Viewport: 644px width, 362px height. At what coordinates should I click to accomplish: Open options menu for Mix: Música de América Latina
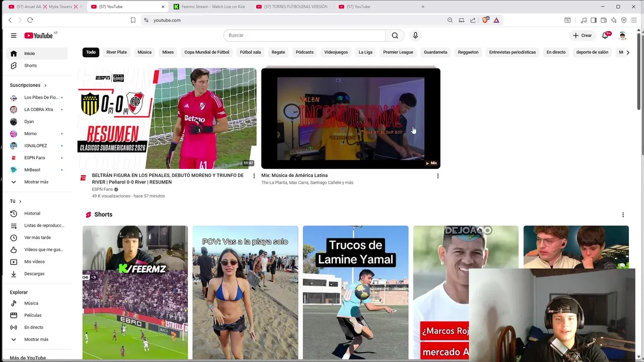pyautogui.click(x=438, y=176)
